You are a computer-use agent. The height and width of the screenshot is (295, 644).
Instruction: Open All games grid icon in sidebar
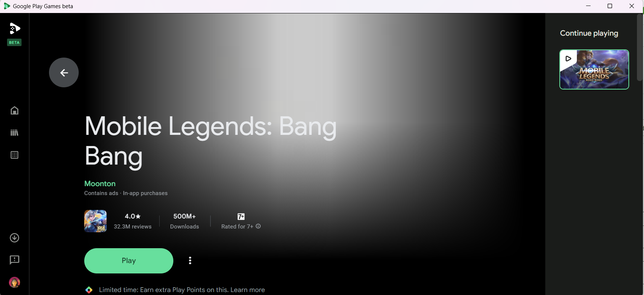(14, 155)
